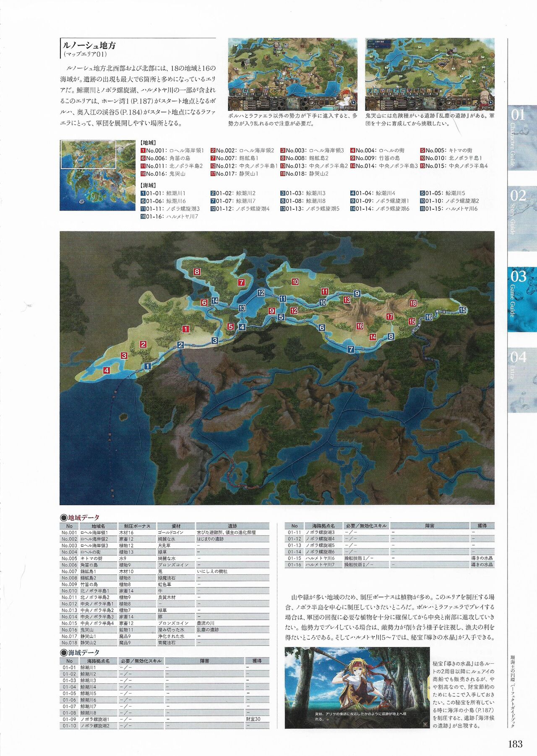This screenshot has width=537, height=756.
Task: Pick red land marker 17 on the large map
Action: 390,317
